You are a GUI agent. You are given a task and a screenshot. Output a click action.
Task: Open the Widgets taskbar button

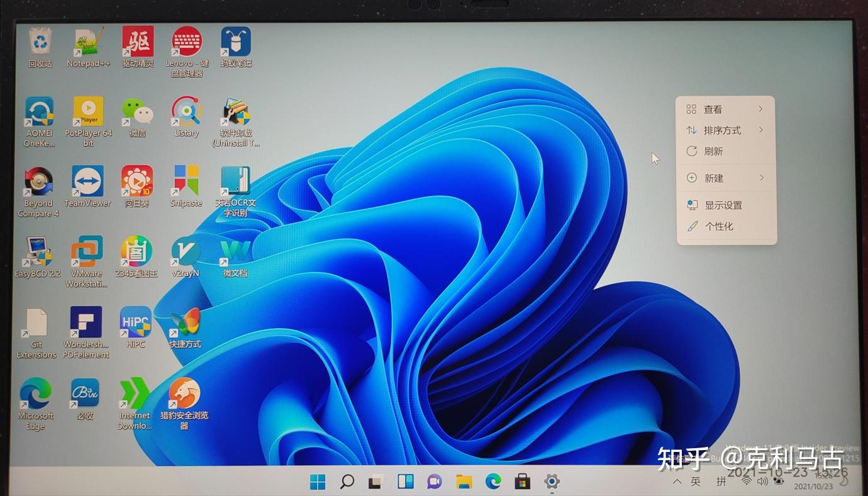pyautogui.click(x=406, y=482)
